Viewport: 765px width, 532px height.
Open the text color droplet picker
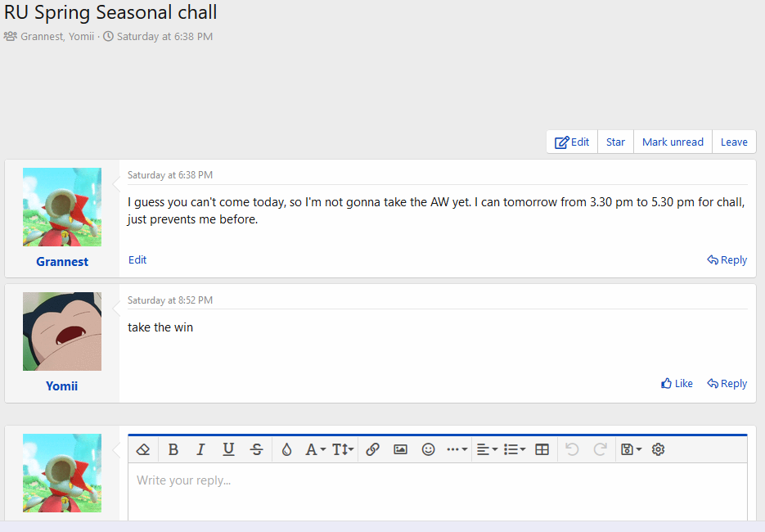[286, 449]
